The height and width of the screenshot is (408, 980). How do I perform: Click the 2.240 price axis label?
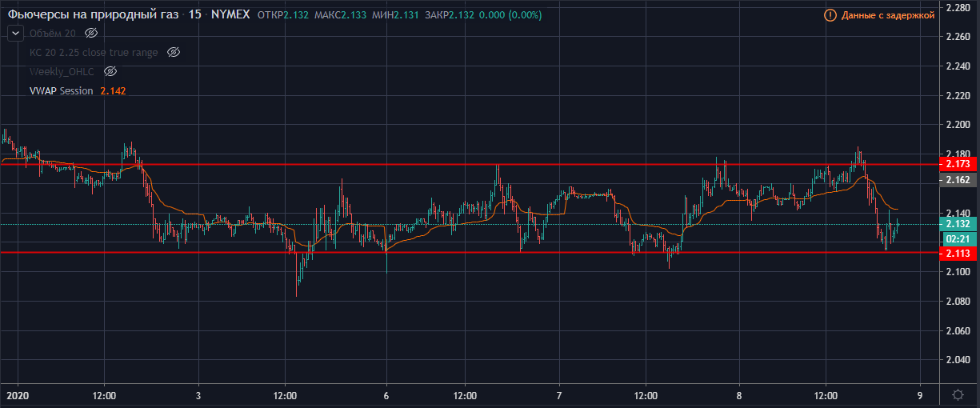pos(958,66)
